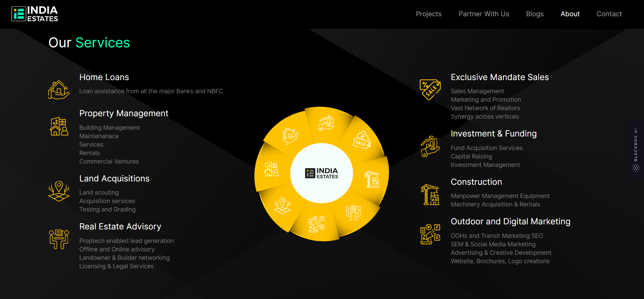This screenshot has width=644, height=299.
Task: Select the map pin segment on wheel
Action: click(x=282, y=205)
